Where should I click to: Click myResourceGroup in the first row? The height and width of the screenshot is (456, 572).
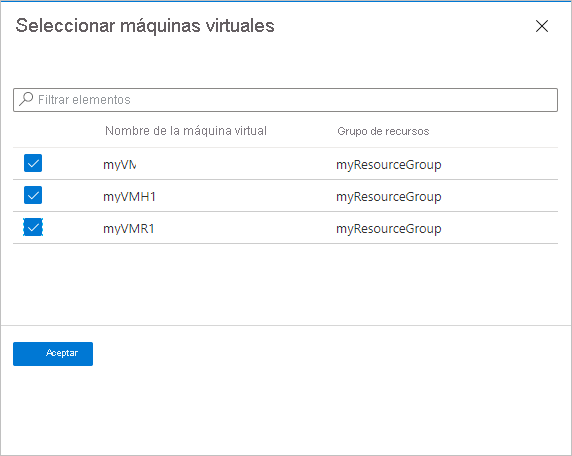(x=389, y=165)
